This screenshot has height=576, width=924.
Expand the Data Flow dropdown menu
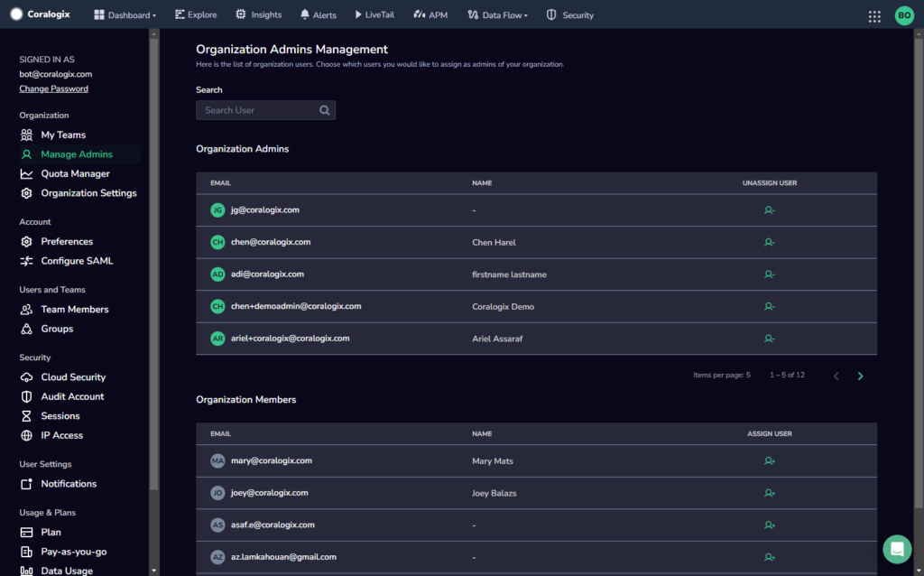[x=498, y=14]
